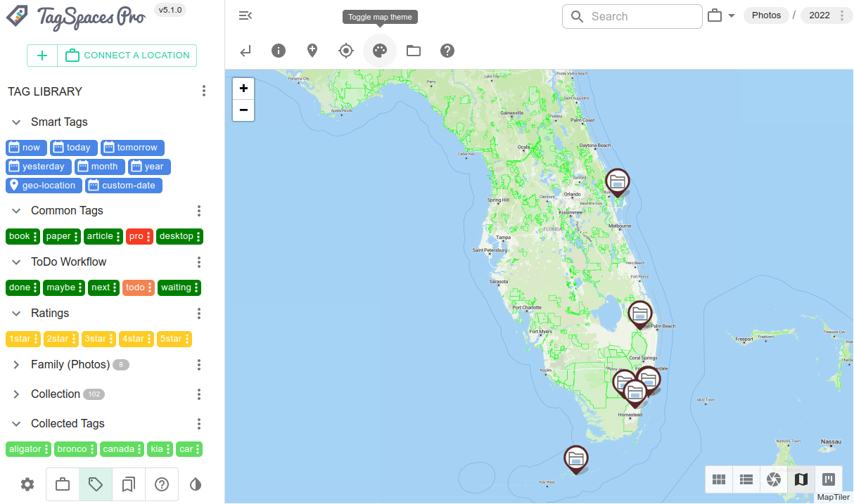Open folder properties info icon

click(279, 51)
